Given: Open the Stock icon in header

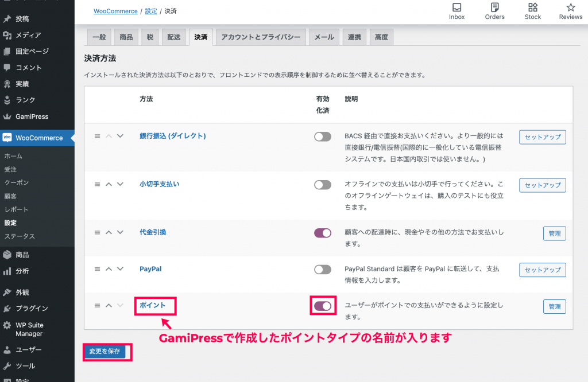Looking at the screenshot, I should coord(532,7).
